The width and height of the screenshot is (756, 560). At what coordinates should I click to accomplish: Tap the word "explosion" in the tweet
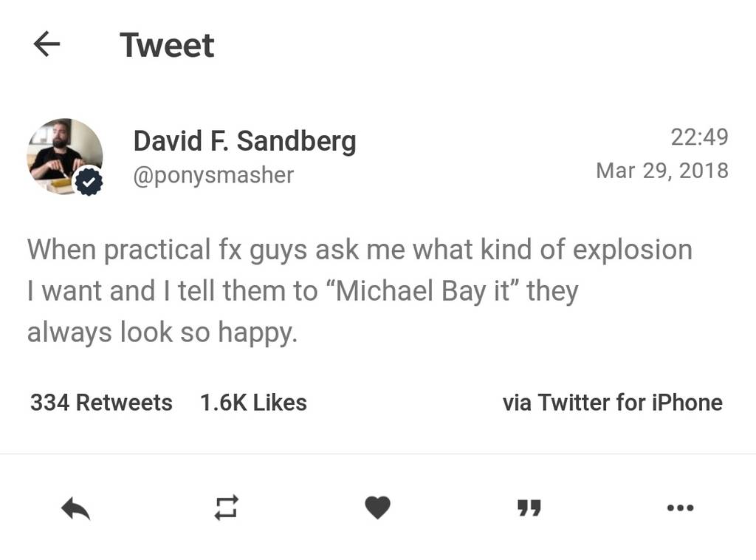[x=633, y=250]
